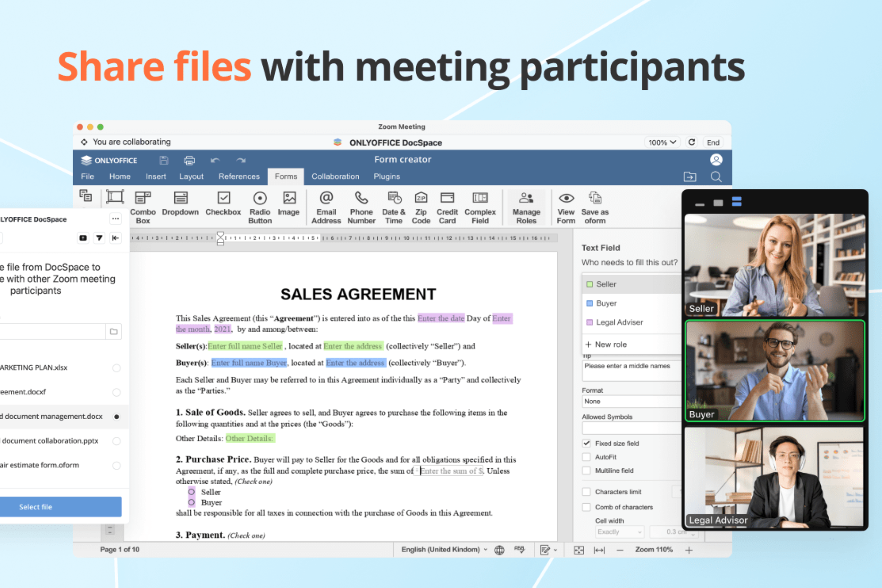Expand the track changes dropdown in status bar
The image size is (882, 588).
(x=555, y=550)
